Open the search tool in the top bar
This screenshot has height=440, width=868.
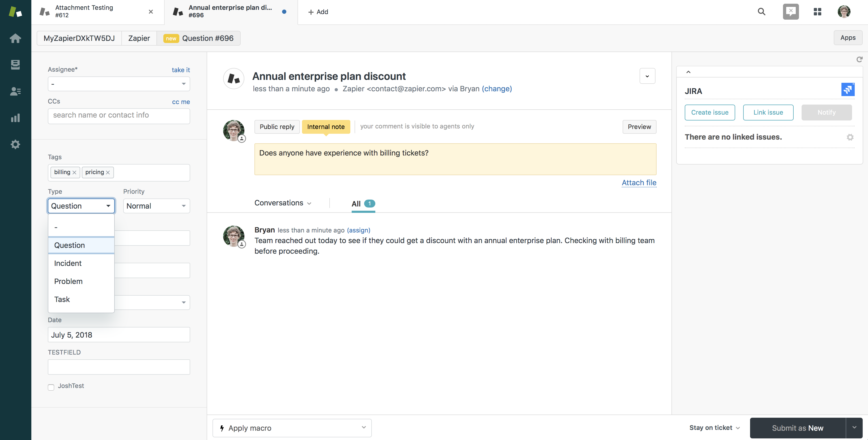761,11
